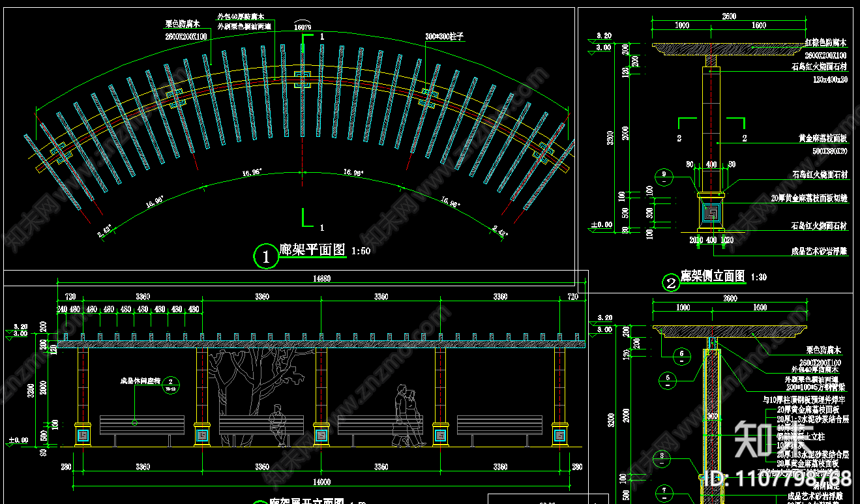Click the 300*300柱子 annotation
Image resolution: width=860 pixels, height=504 pixels.
[443, 37]
